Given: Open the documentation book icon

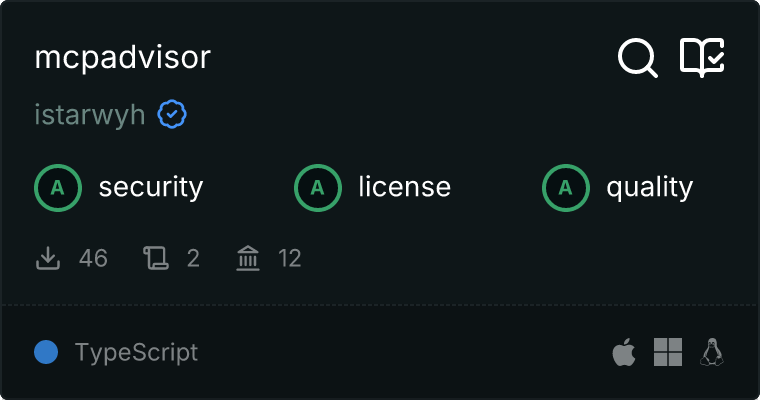Looking at the screenshot, I should pos(702,58).
